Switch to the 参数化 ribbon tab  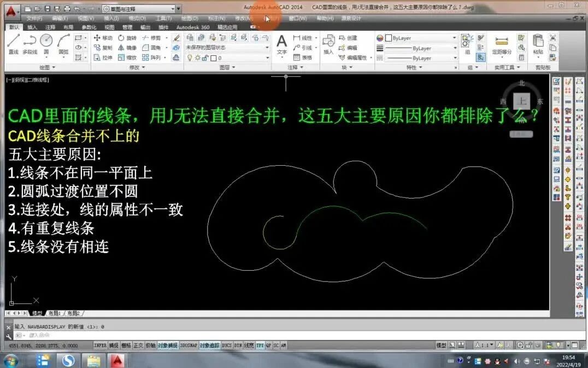pyautogui.click(x=89, y=27)
